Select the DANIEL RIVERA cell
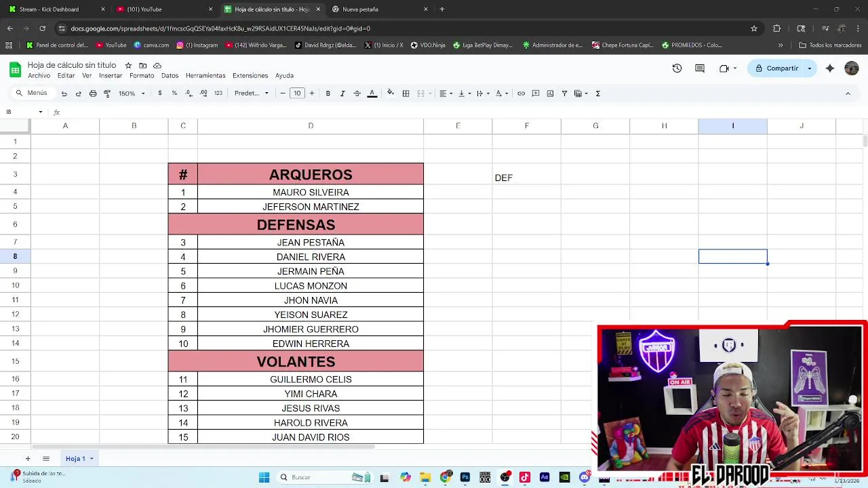Viewport: 868px width, 488px height. (x=311, y=257)
